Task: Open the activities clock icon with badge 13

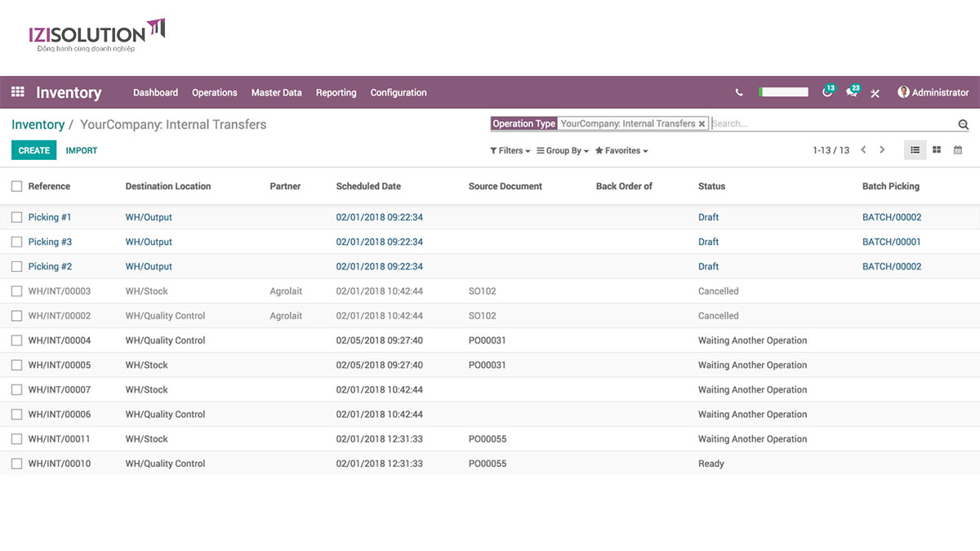Action: pyautogui.click(x=827, y=92)
